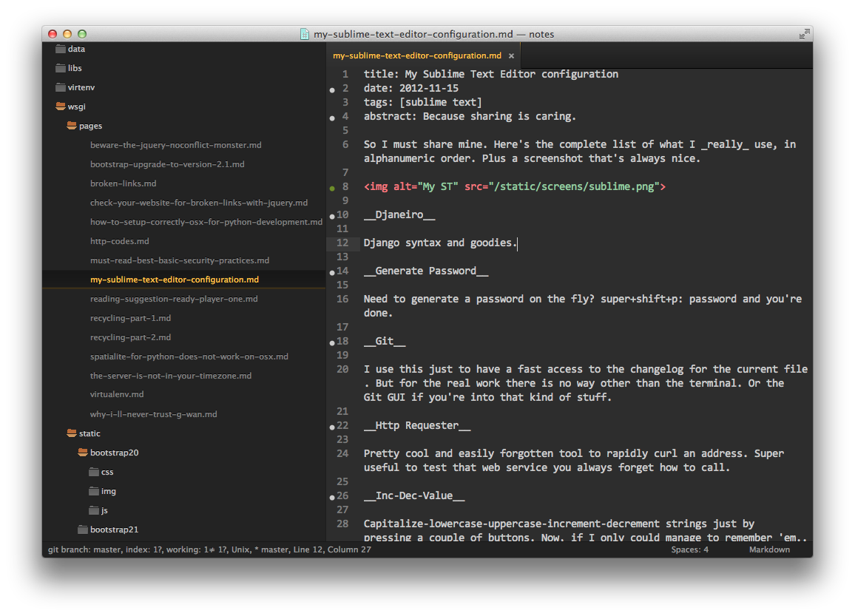The width and height of the screenshot is (855, 616).
Task: Close the my-sublime-text-editor-configuration.md tab
Action: (x=512, y=55)
